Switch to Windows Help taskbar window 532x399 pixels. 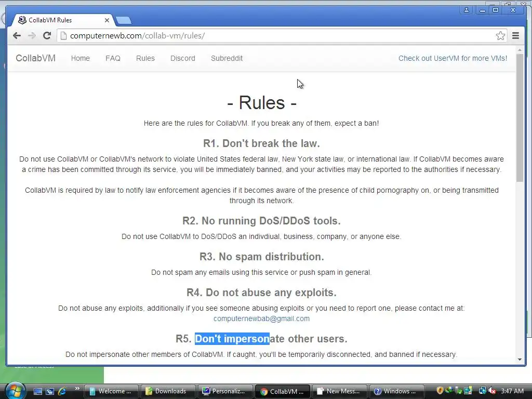(x=396, y=391)
